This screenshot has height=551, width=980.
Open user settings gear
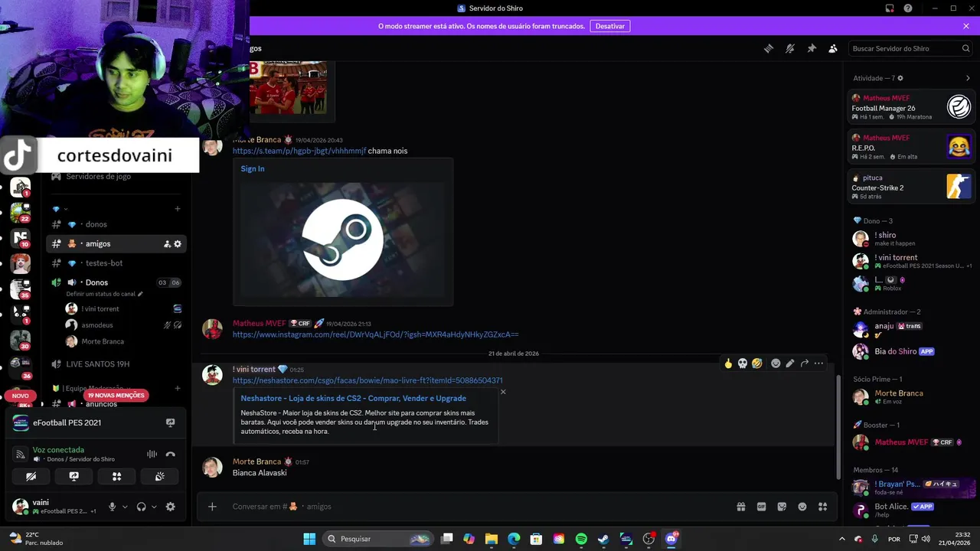(x=170, y=507)
